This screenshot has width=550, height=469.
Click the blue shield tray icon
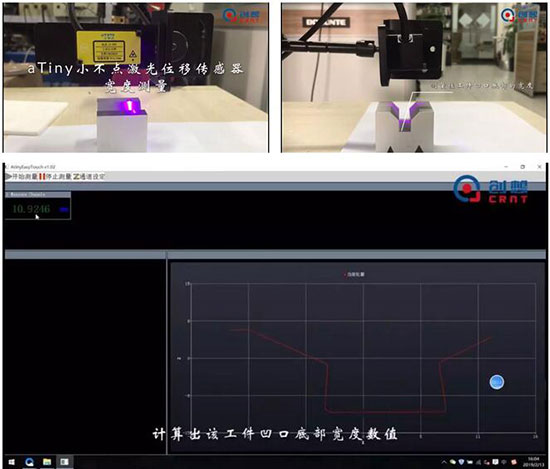461,462
